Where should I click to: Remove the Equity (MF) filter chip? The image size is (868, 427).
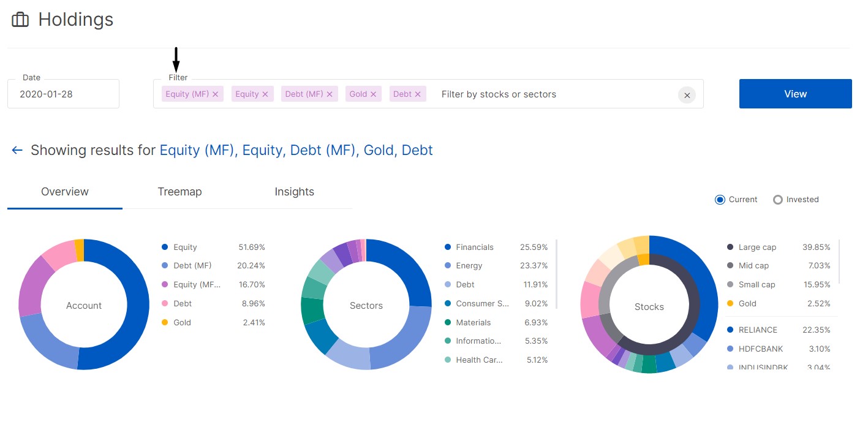tap(215, 94)
